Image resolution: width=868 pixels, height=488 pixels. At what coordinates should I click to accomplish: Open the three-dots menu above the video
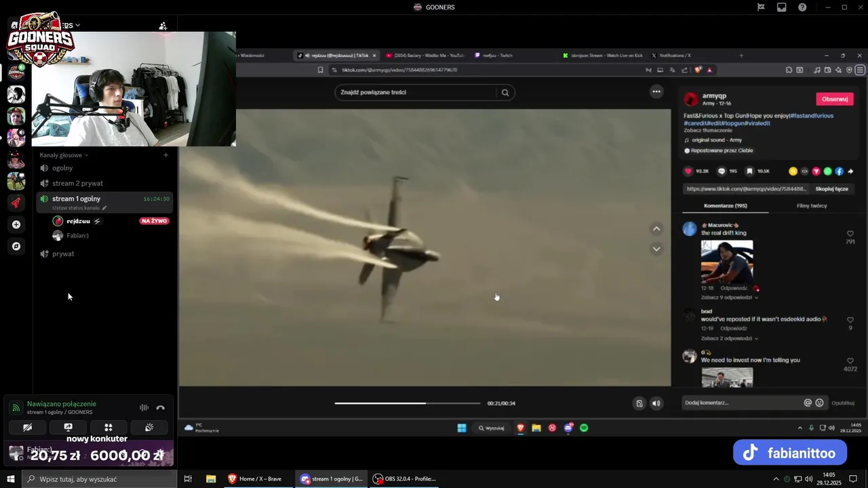click(x=656, y=91)
